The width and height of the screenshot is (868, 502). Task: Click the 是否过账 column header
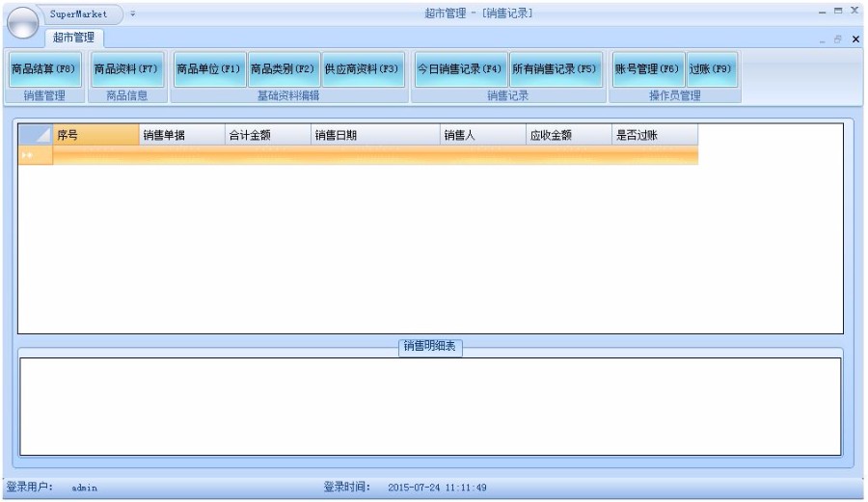pos(655,135)
